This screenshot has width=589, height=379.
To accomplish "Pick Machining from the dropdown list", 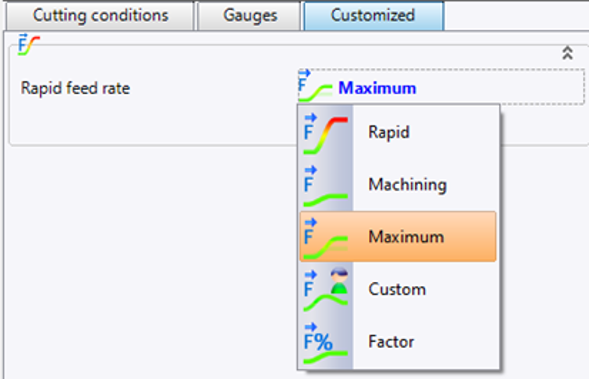I will point(408,184).
